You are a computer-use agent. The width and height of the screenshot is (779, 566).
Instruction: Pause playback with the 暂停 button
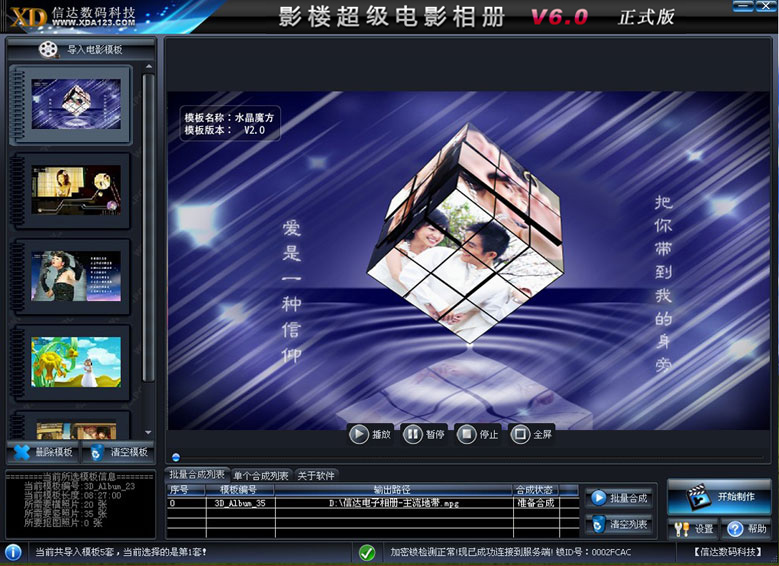424,434
